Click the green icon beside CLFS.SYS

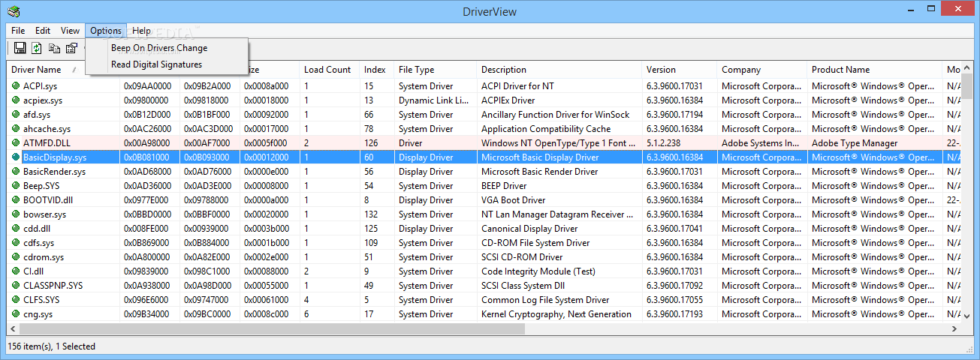[16, 300]
